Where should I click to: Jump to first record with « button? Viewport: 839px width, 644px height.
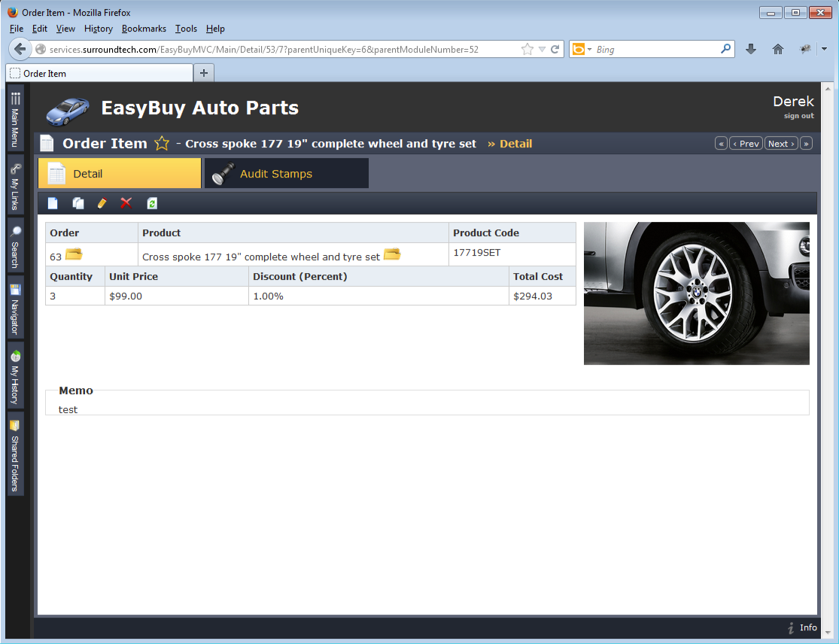pos(722,144)
